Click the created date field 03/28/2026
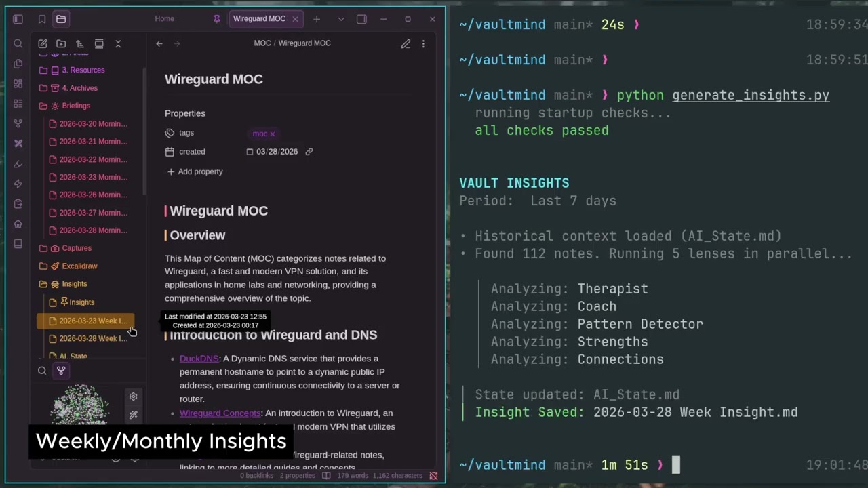 (x=277, y=152)
